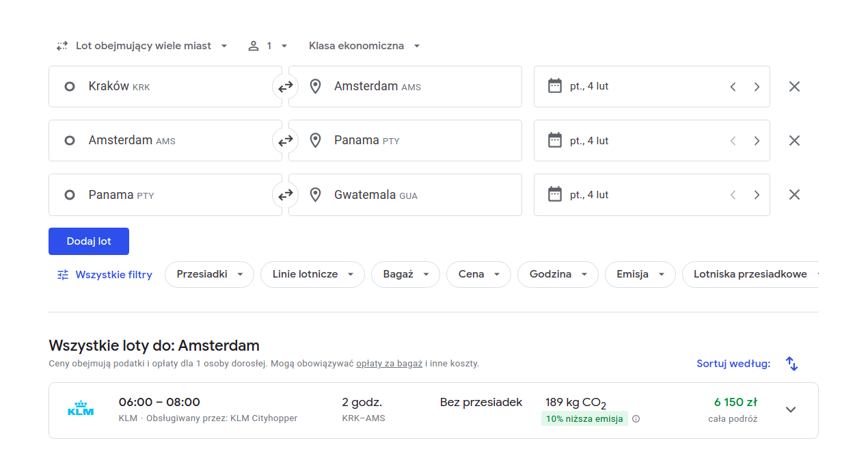Open the Przesiadki filter dropdown
The image size is (868, 456).
(209, 274)
